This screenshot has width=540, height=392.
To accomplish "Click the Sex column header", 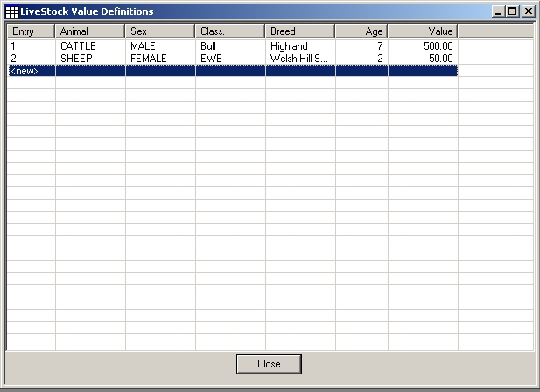I will click(x=160, y=31).
